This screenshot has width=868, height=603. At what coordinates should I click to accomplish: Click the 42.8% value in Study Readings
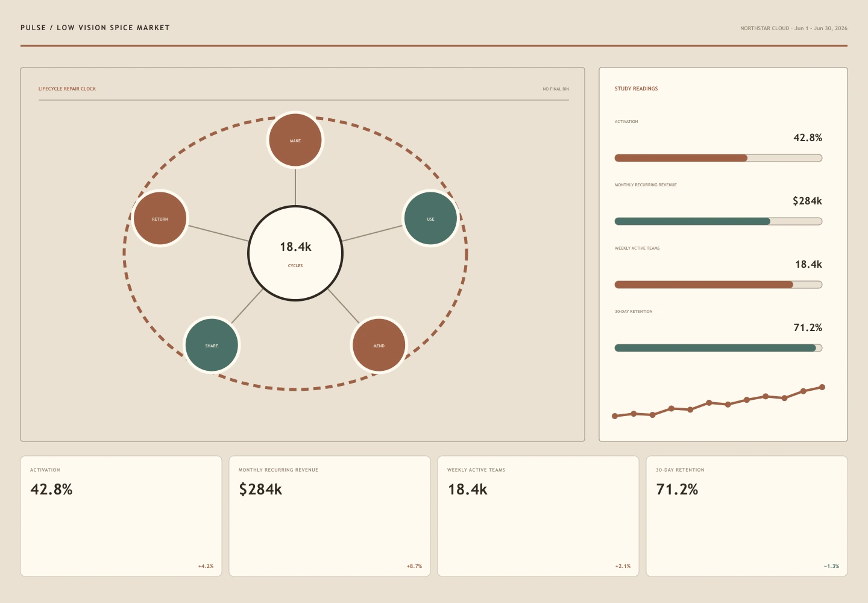click(808, 137)
